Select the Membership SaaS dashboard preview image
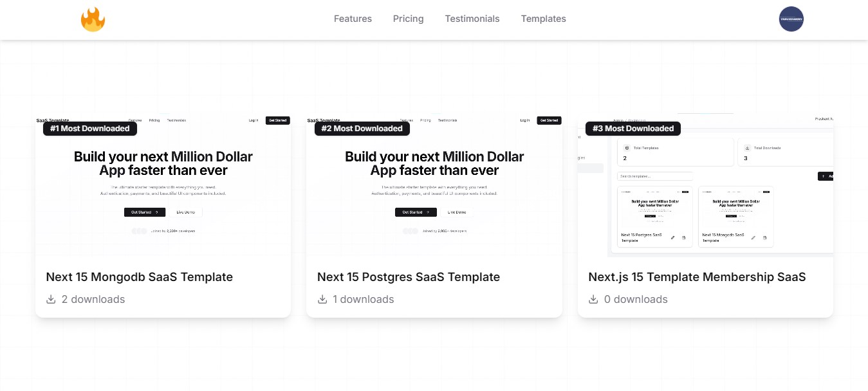This screenshot has width=868, height=391. (x=705, y=199)
